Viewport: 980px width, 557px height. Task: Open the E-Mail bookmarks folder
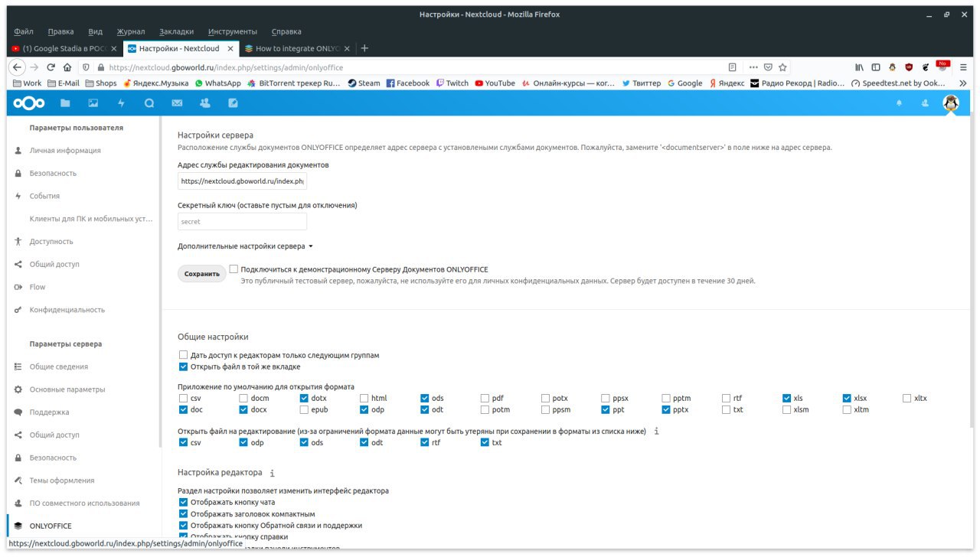click(64, 83)
